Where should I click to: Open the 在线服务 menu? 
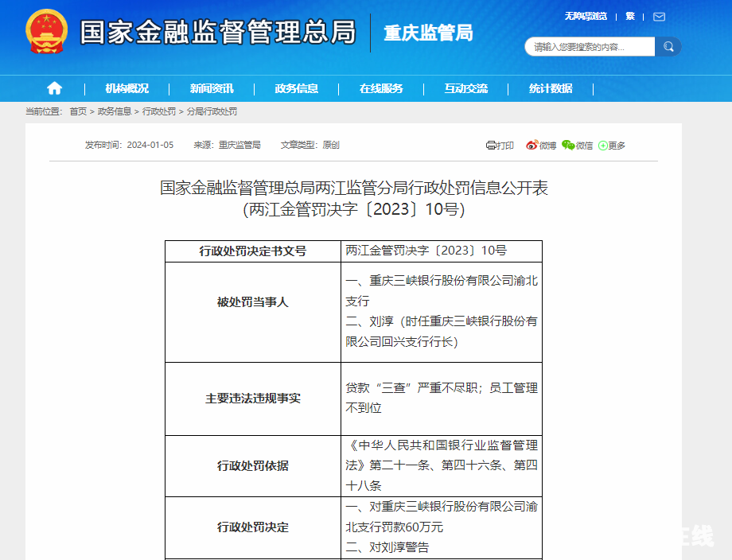(x=381, y=88)
